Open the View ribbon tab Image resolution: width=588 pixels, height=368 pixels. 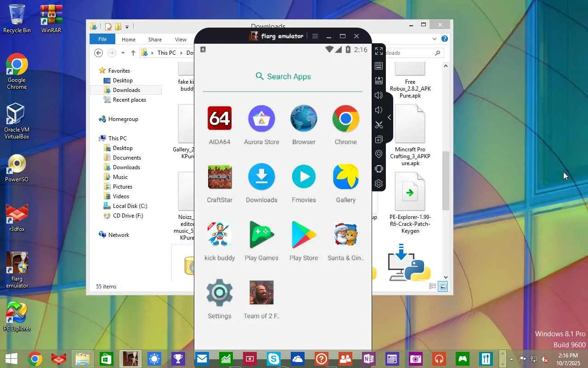[181, 40]
